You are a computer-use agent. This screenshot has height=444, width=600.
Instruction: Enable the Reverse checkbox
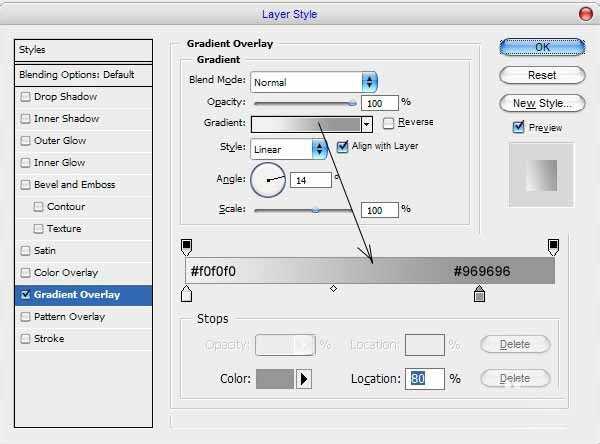click(389, 123)
